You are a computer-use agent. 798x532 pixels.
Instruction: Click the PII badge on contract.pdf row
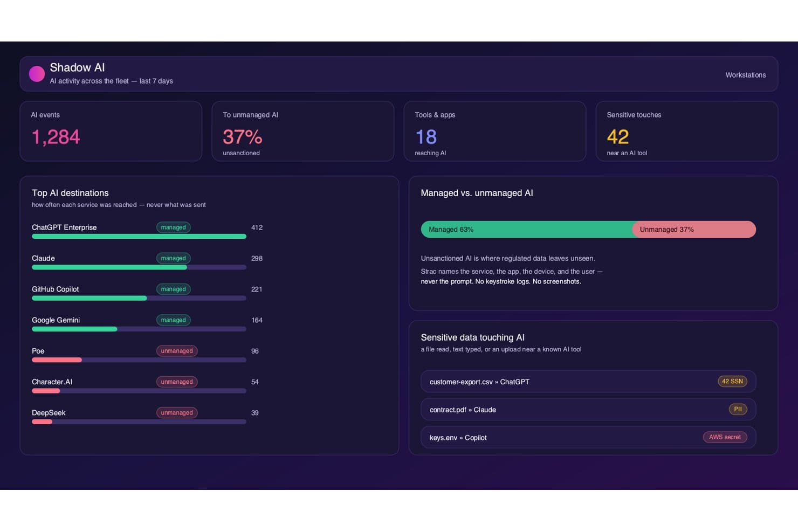[x=738, y=409]
